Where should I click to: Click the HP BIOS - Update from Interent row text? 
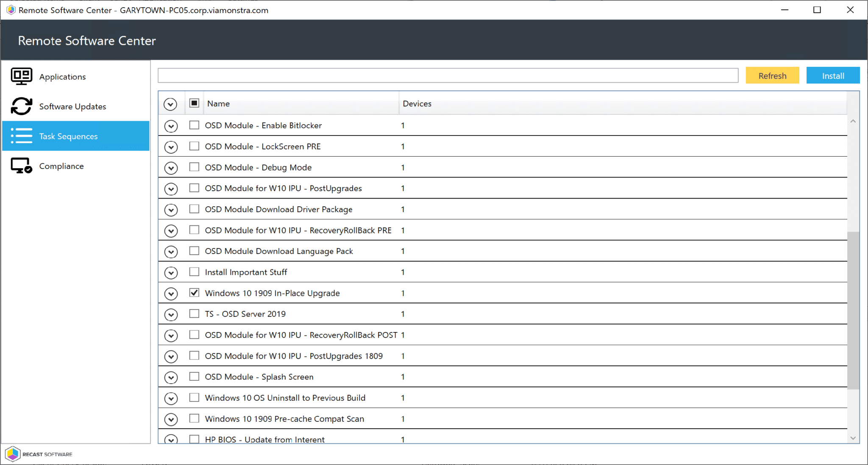264,440
